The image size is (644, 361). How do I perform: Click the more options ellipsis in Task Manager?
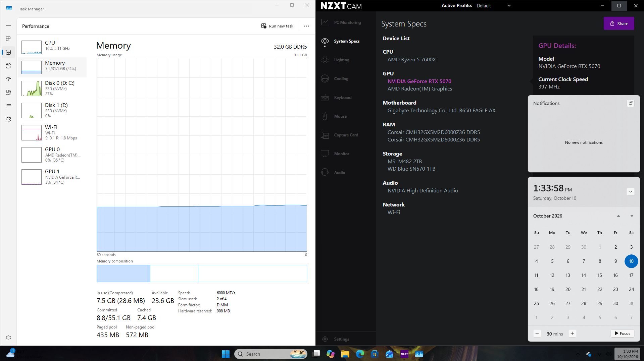tap(306, 26)
